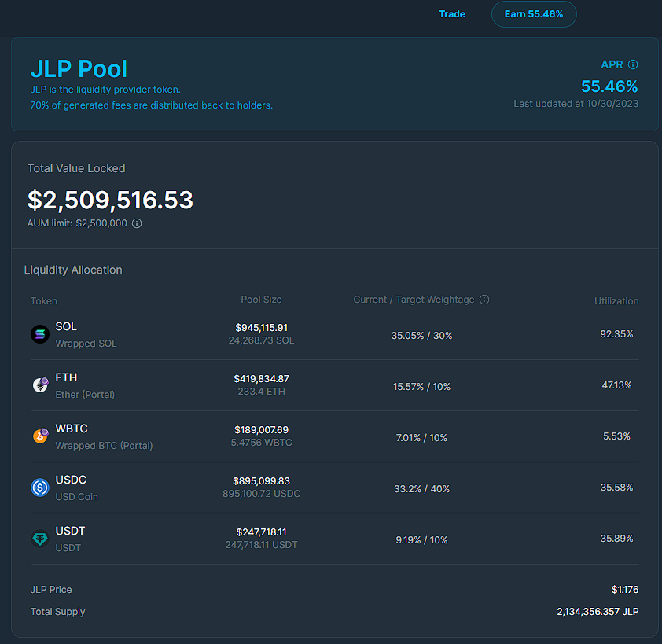Click the Total Value Locked label
Viewport: 662px width, 644px height.
click(x=76, y=168)
